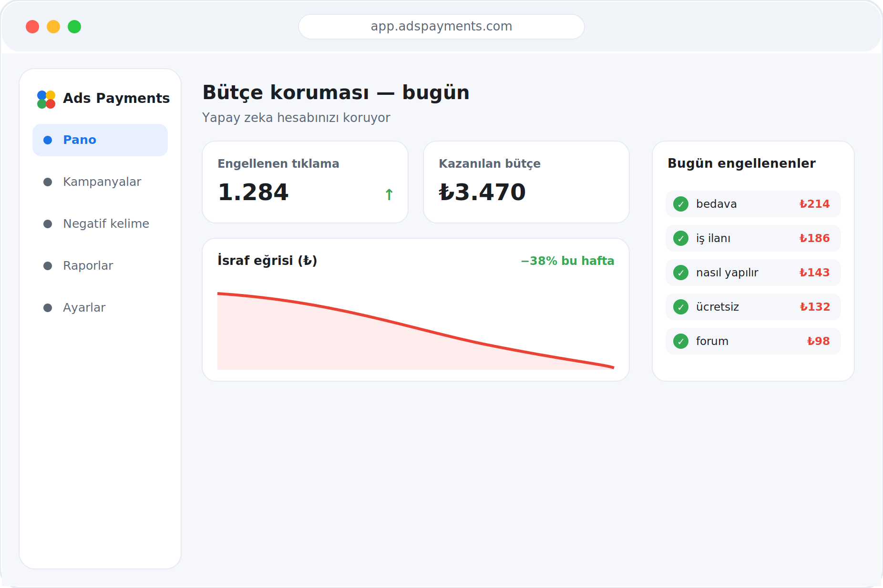
Task: Click the −38% bu hafta label
Action: click(567, 261)
